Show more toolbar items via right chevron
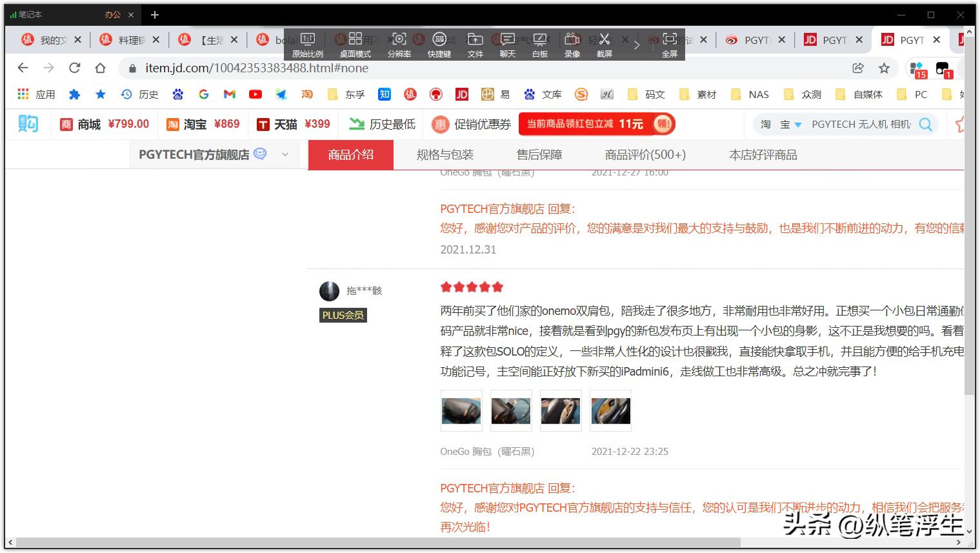 tap(636, 45)
